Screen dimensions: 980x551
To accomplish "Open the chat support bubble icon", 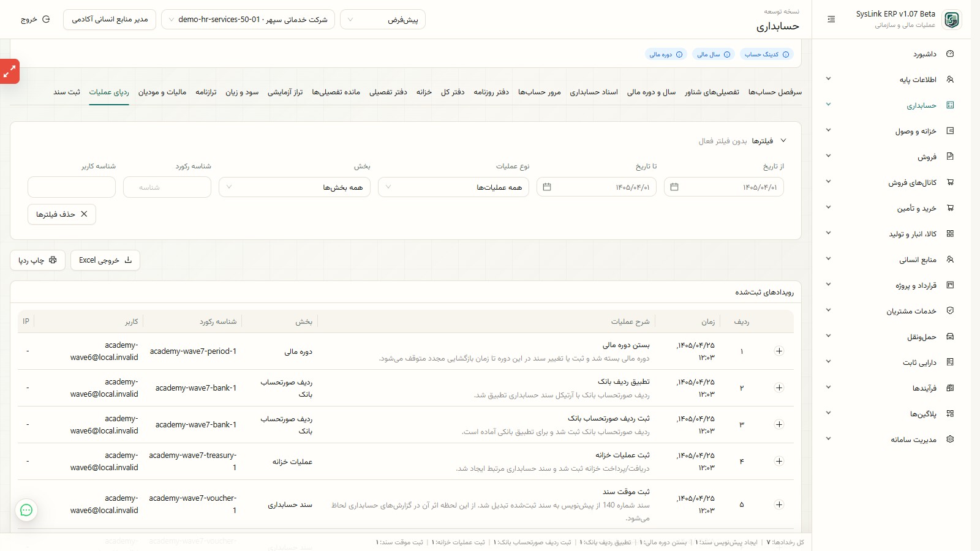I will point(26,510).
